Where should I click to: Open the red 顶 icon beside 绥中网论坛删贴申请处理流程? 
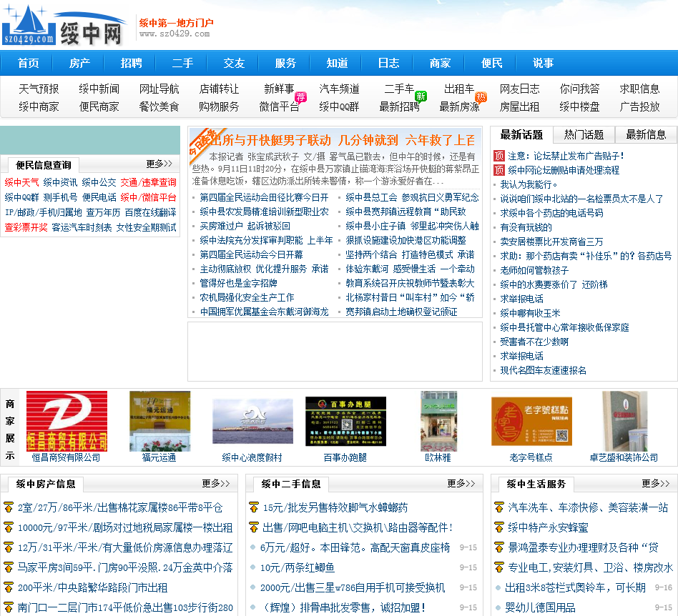click(x=499, y=170)
